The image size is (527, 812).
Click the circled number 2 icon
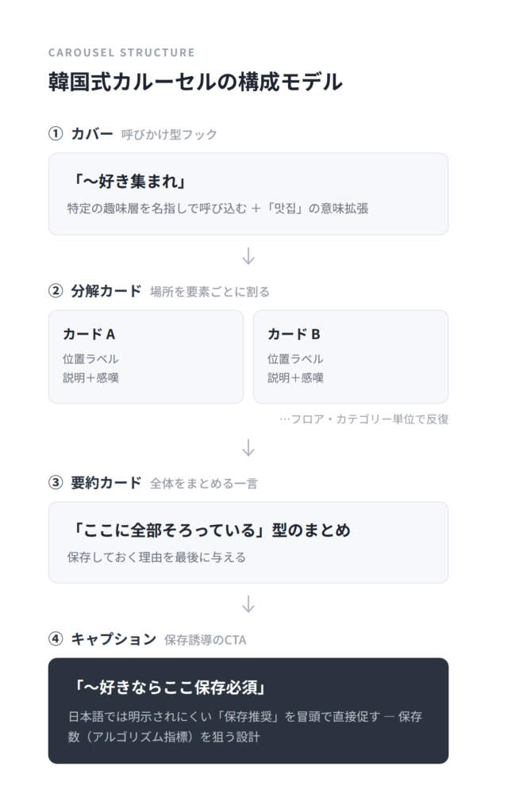(56, 291)
